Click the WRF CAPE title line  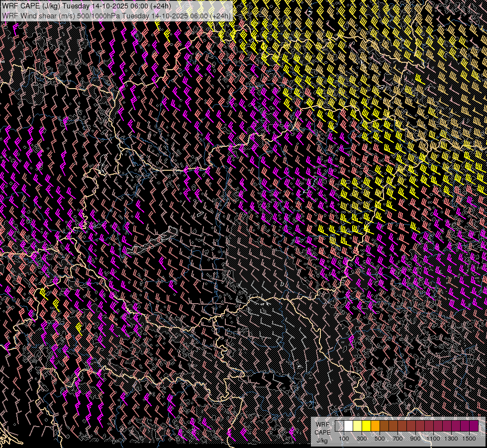tap(86, 5)
